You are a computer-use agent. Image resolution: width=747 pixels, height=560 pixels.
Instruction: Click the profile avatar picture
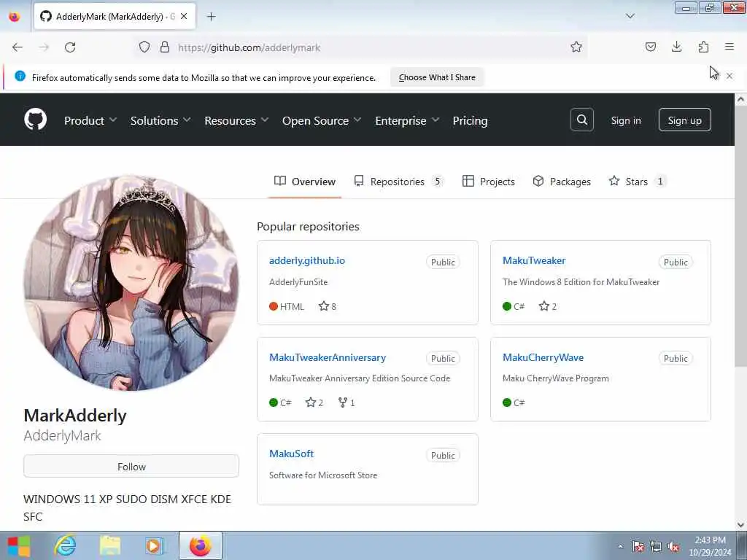tap(131, 283)
